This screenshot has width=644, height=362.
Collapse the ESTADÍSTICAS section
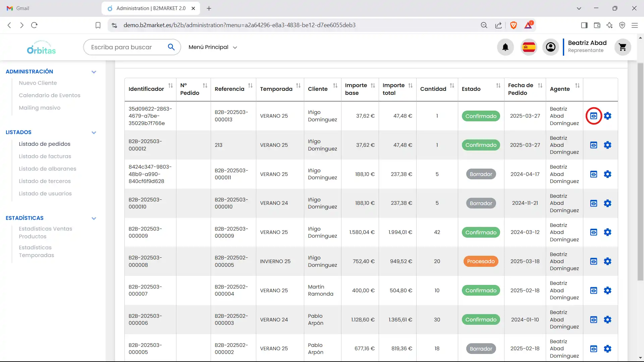click(94, 218)
